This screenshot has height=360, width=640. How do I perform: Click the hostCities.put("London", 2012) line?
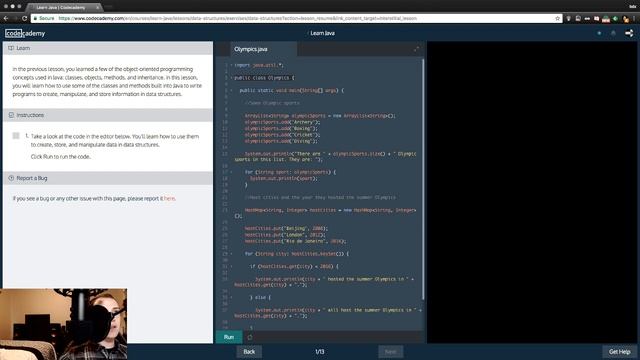click(x=285, y=235)
